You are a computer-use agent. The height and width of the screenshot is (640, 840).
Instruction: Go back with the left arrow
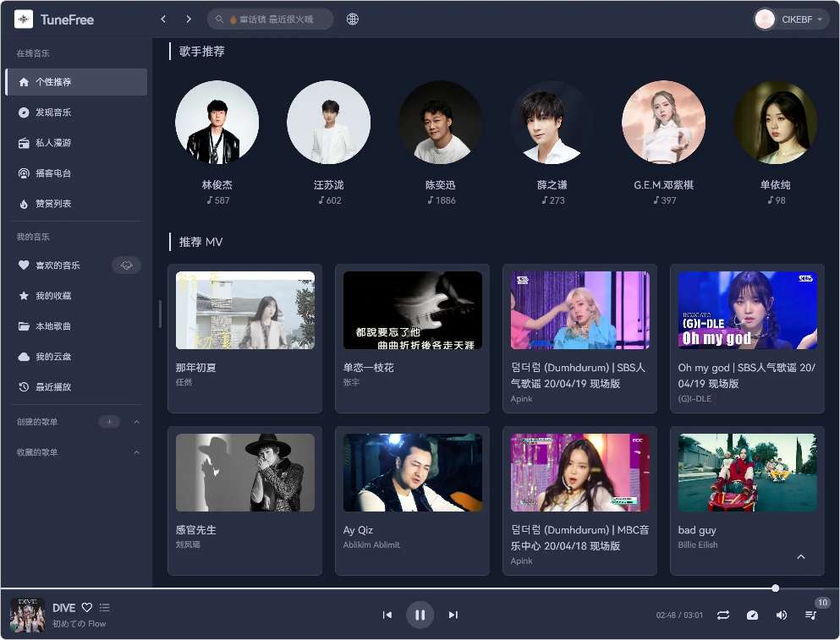(163, 19)
